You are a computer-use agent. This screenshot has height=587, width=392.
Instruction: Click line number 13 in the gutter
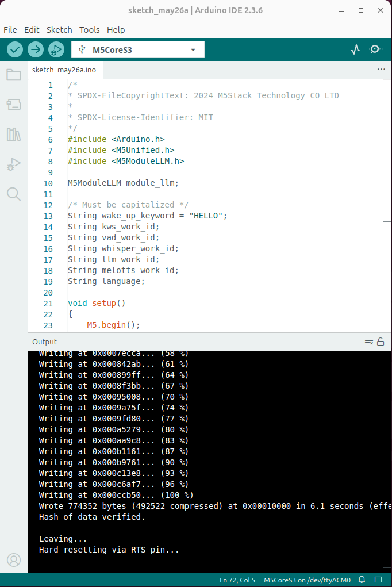pos(48,216)
